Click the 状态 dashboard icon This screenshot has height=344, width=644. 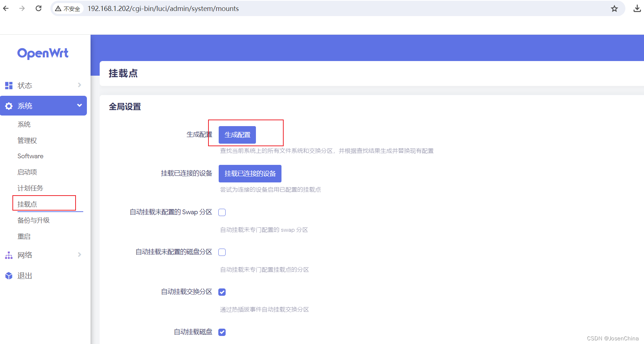pos(9,86)
